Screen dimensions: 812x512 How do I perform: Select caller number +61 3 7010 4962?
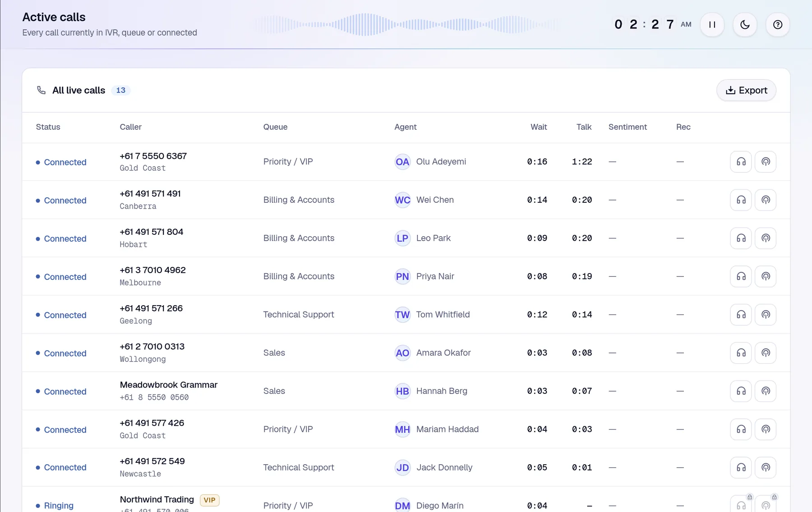click(152, 270)
